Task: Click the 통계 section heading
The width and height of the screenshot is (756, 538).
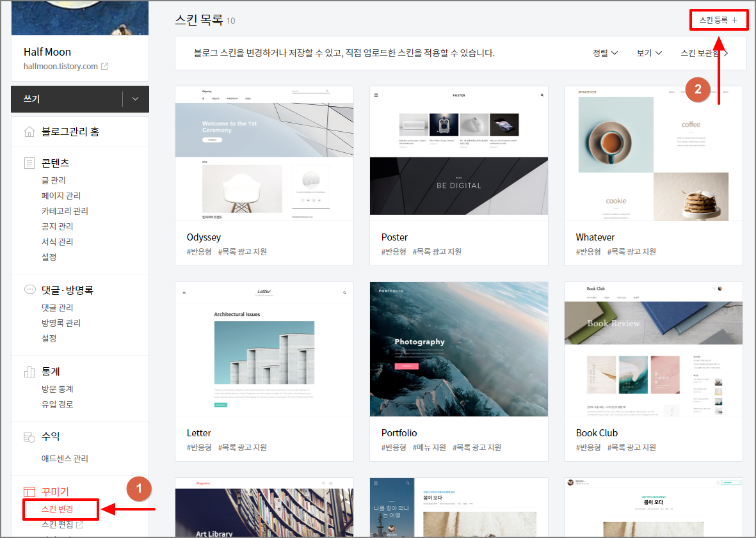Action: tap(51, 371)
